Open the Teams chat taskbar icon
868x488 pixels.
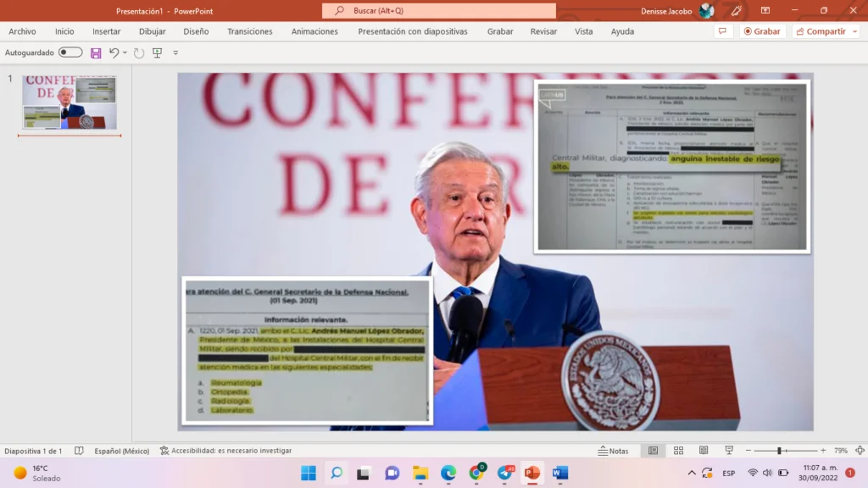coord(392,473)
